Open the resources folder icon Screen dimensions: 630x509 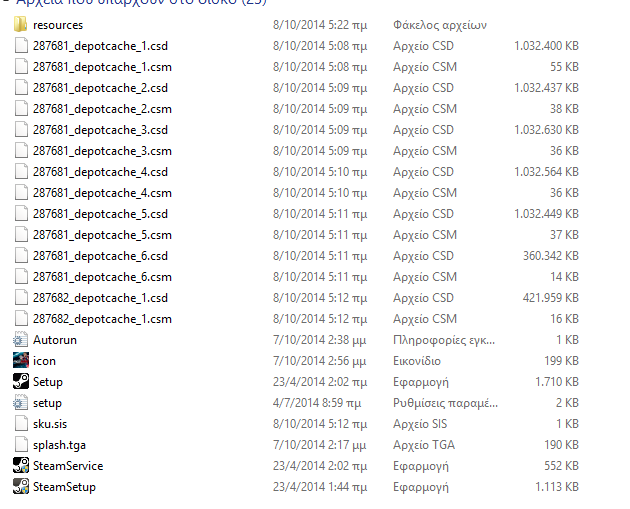click(20, 25)
